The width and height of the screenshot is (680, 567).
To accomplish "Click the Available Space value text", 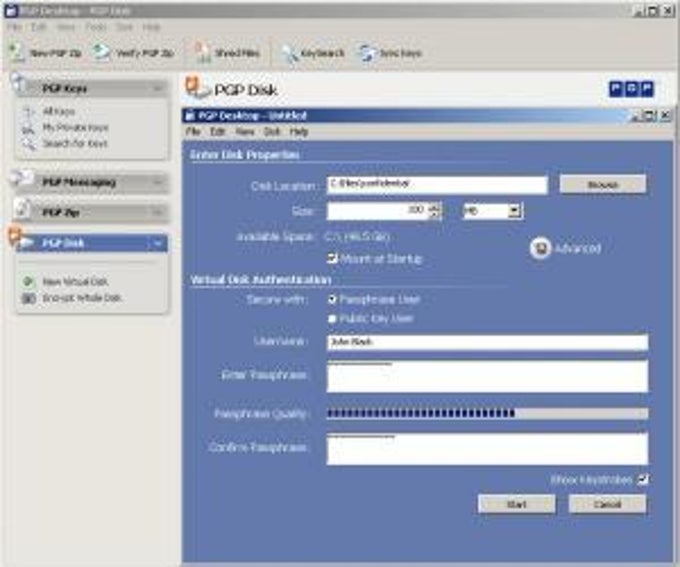I will (357, 237).
